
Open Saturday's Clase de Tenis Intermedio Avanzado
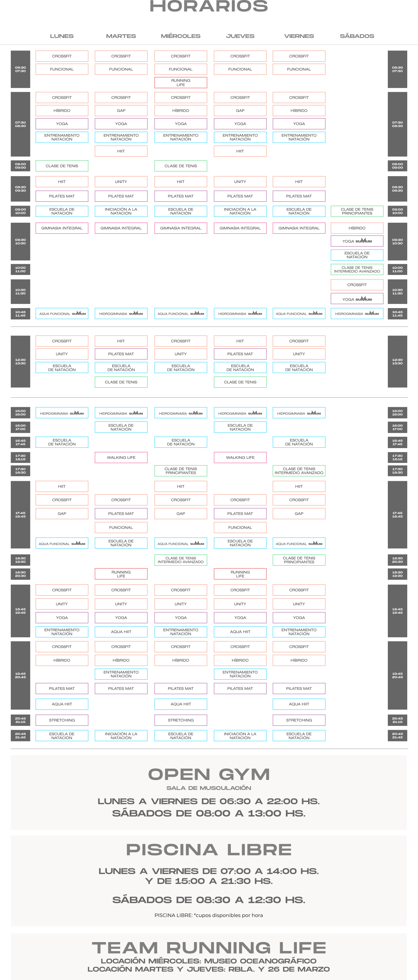click(357, 269)
